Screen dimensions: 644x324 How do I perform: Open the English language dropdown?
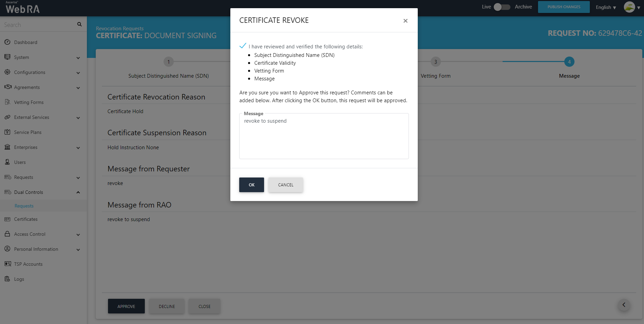tap(605, 7)
